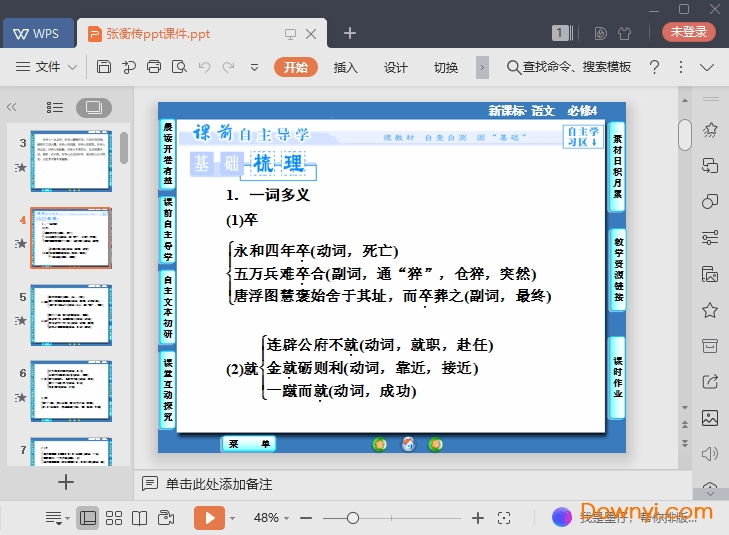Click the 课时作业 side tab on slide
Image resolution: width=729 pixels, height=535 pixels.
coord(618,377)
